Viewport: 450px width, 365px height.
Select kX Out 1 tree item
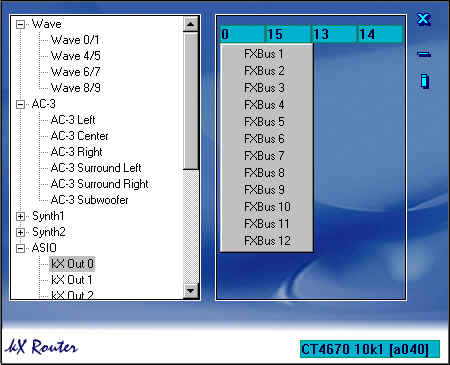(x=72, y=280)
